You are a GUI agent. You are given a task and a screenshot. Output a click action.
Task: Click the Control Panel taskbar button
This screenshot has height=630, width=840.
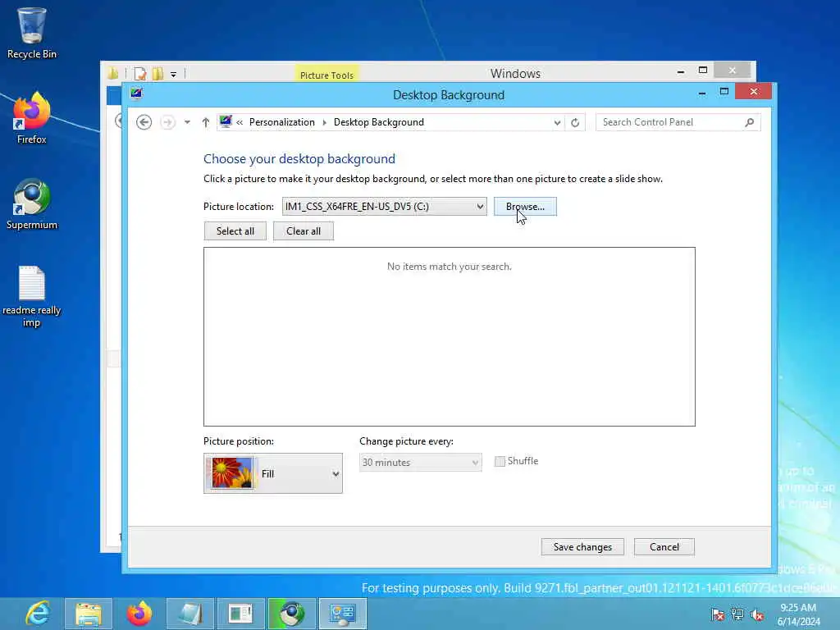[x=343, y=614]
